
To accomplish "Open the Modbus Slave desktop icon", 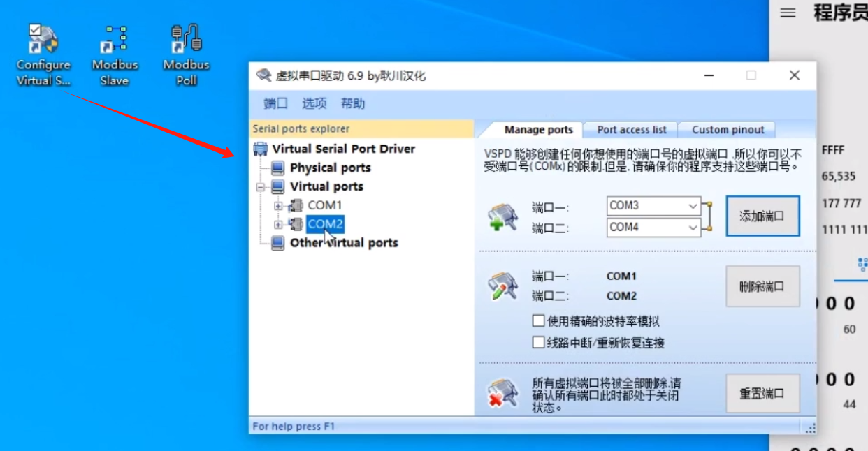I will pos(115,54).
